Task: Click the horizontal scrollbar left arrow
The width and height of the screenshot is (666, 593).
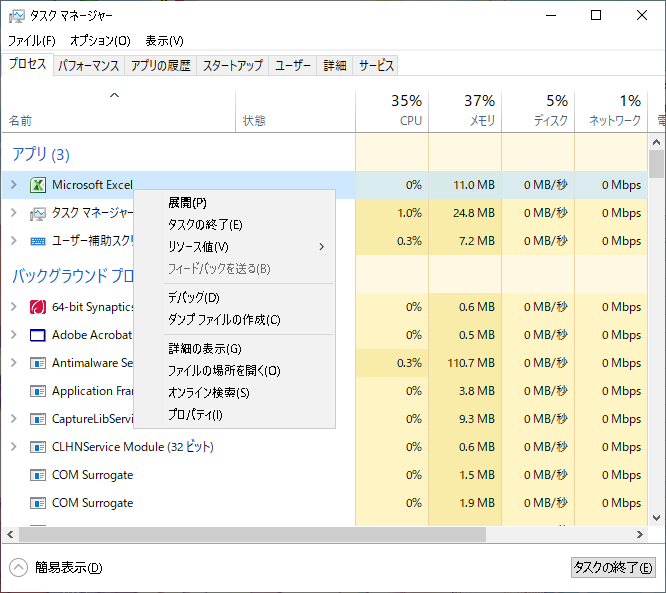Action: pyautogui.click(x=10, y=534)
